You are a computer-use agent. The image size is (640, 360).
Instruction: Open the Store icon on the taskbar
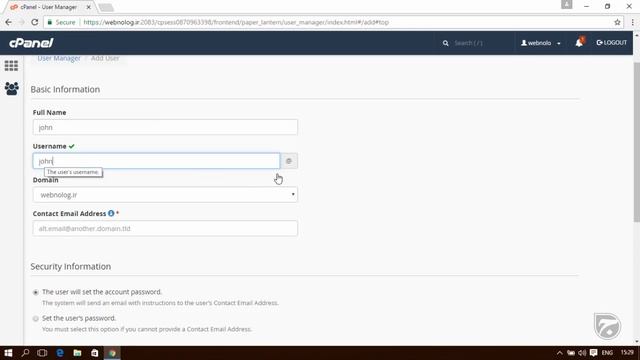(x=95, y=353)
